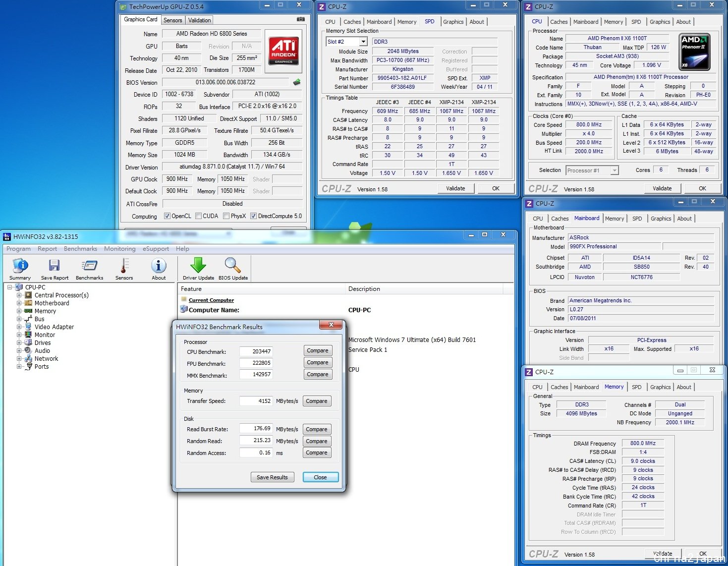Switch to Validation tab in GPU-Z
The height and width of the screenshot is (566, 728).
[x=199, y=20]
